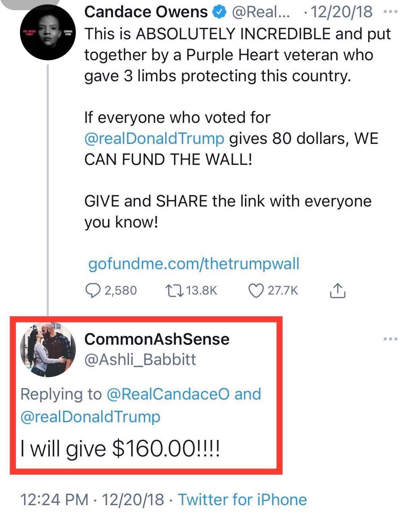Click @RealCandaceO in the Replying to line
Viewport: 420px width, 515px height.
[168, 394]
